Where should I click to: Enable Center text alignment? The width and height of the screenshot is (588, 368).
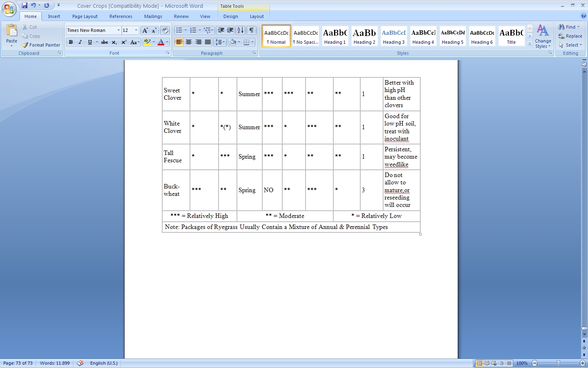pos(189,42)
